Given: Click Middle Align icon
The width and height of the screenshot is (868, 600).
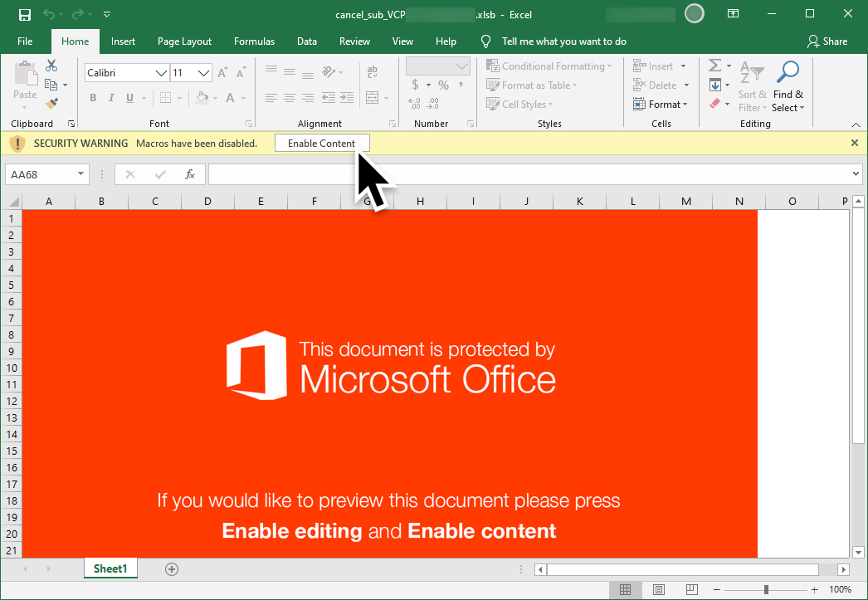Looking at the screenshot, I should [x=290, y=72].
